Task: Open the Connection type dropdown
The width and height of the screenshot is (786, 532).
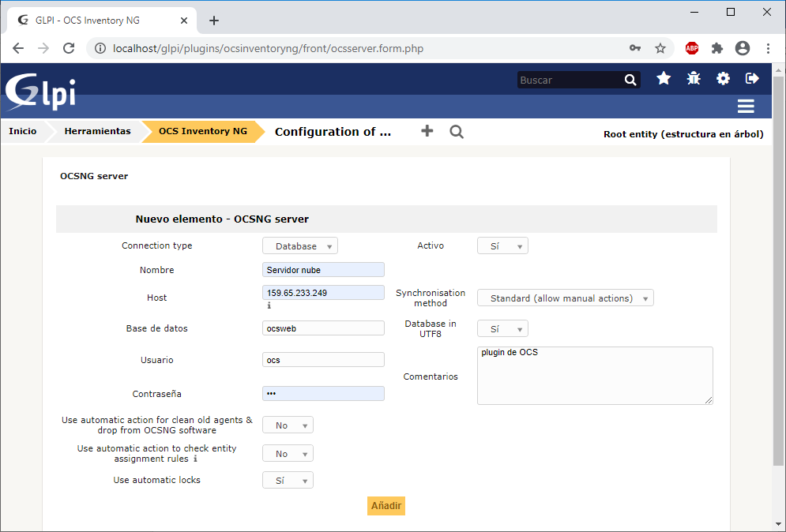Action: [x=299, y=246]
